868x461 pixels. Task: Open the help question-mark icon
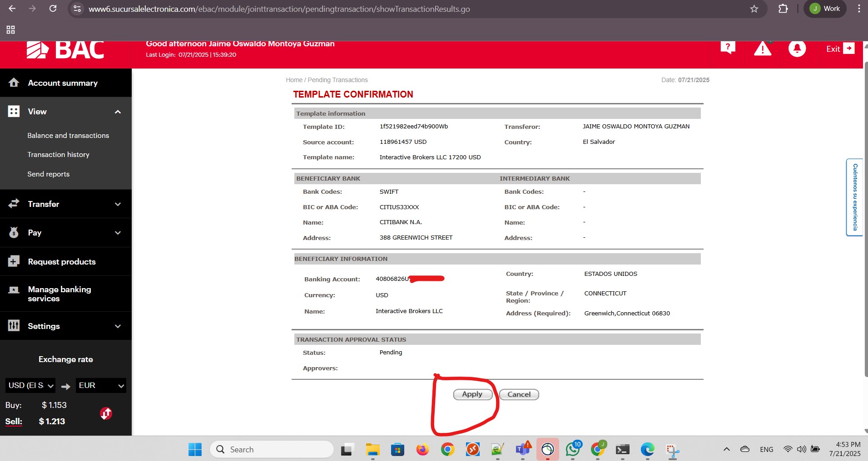728,48
